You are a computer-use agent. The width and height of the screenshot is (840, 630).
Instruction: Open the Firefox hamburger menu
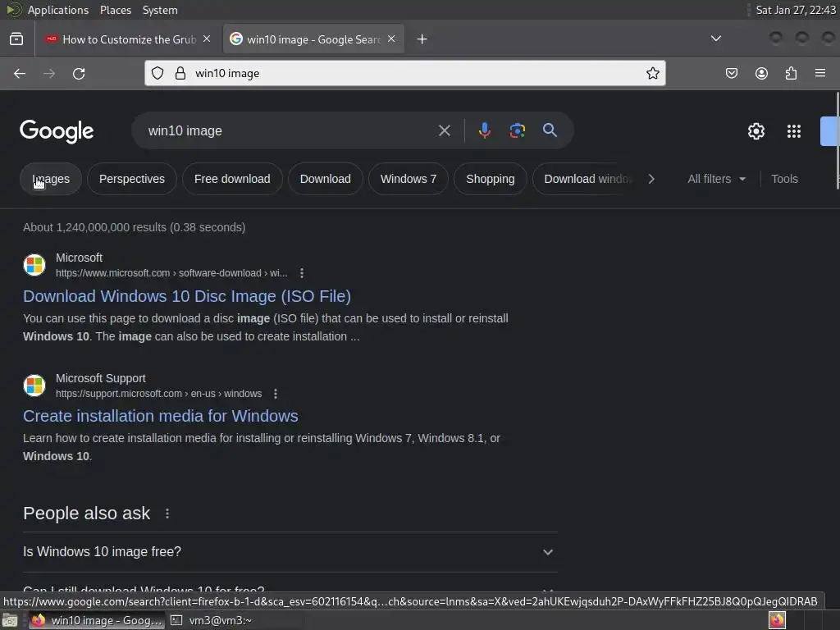coord(820,73)
